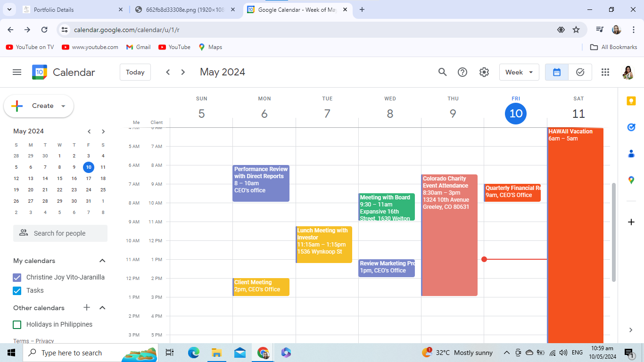Switch to 662fb8d33308e.png tab
The height and width of the screenshot is (362, 644).
[x=186, y=9]
